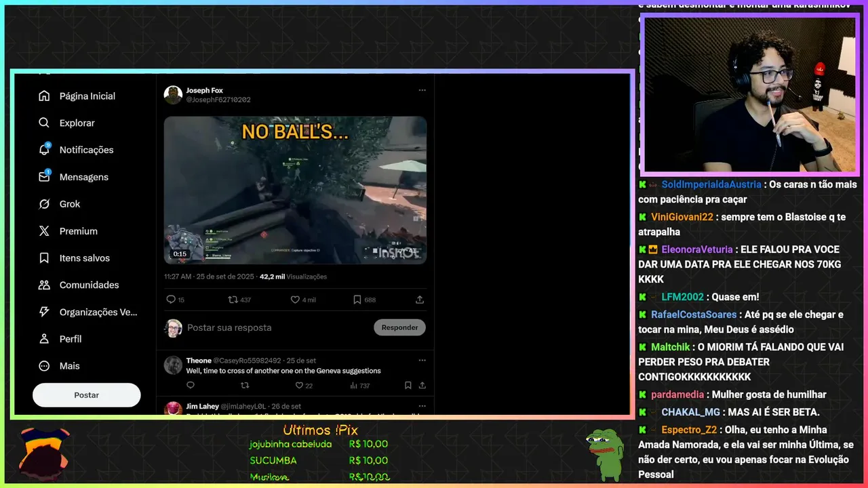Click the Premium X logo icon

pos(44,231)
